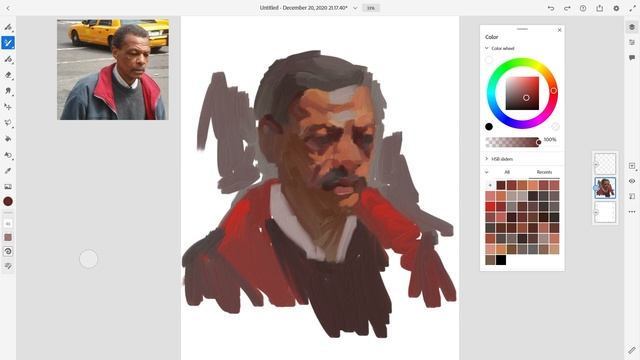Switch to the All swatches tab
The height and width of the screenshot is (360, 640).
pyautogui.click(x=507, y=172)
